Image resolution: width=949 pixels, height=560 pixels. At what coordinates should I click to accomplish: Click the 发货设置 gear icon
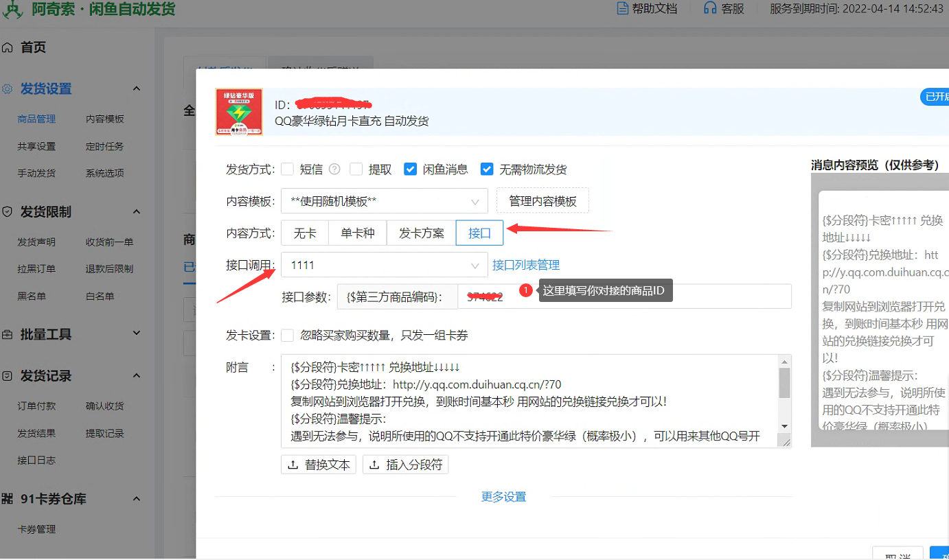point(8,89)
